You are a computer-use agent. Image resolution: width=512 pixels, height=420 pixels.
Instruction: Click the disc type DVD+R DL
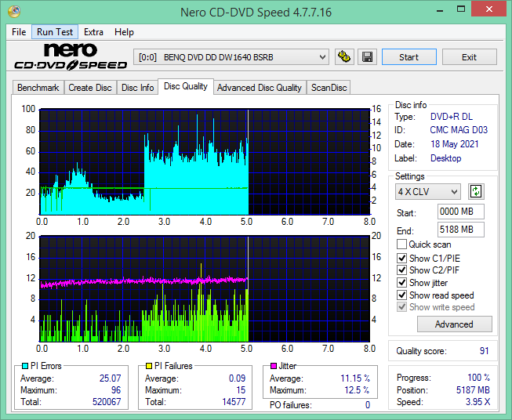click(452, 117)
